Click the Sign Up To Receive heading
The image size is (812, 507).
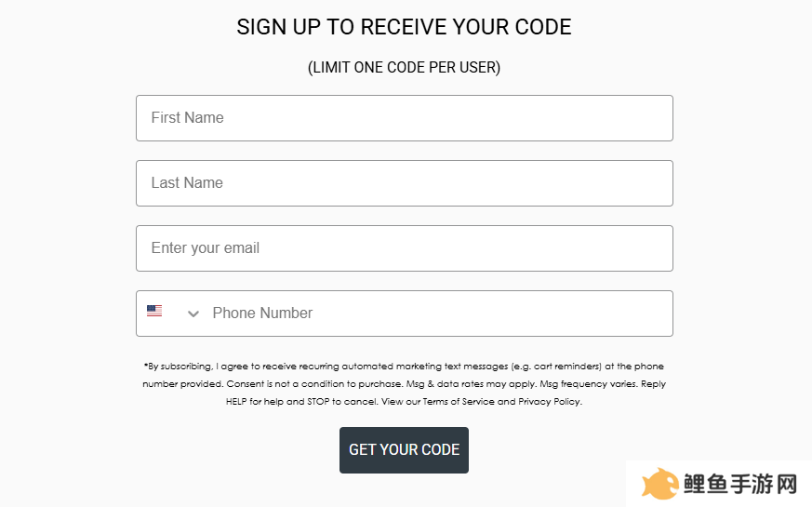coord(404,27)
